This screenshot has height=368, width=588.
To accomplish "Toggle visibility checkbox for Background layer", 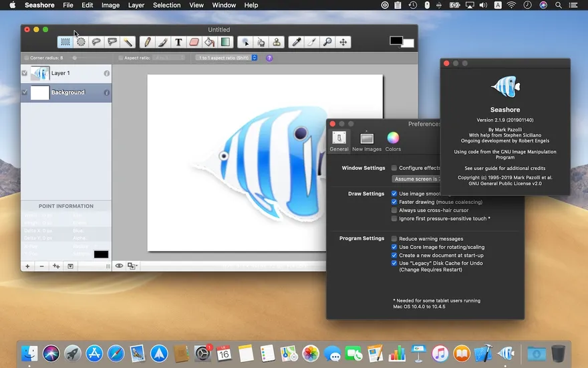I will (x=25, y=92).
